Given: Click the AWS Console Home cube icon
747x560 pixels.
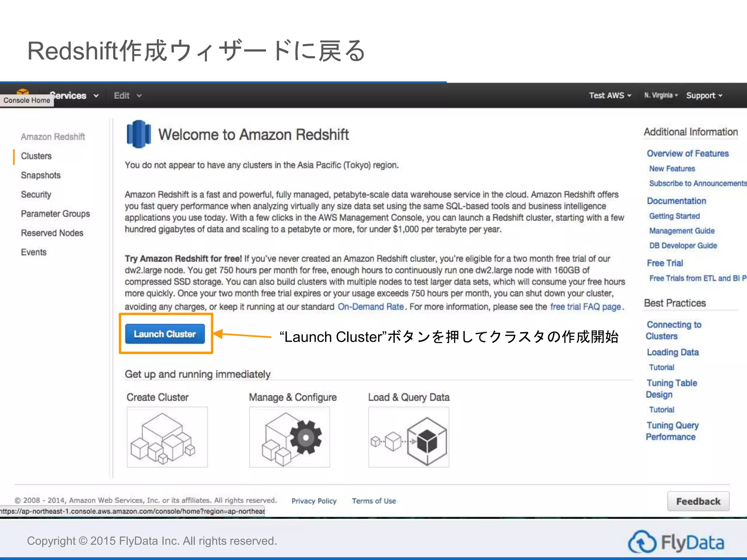Looking at the screenshot, I should pyautogui.click(x=23, y=92).
